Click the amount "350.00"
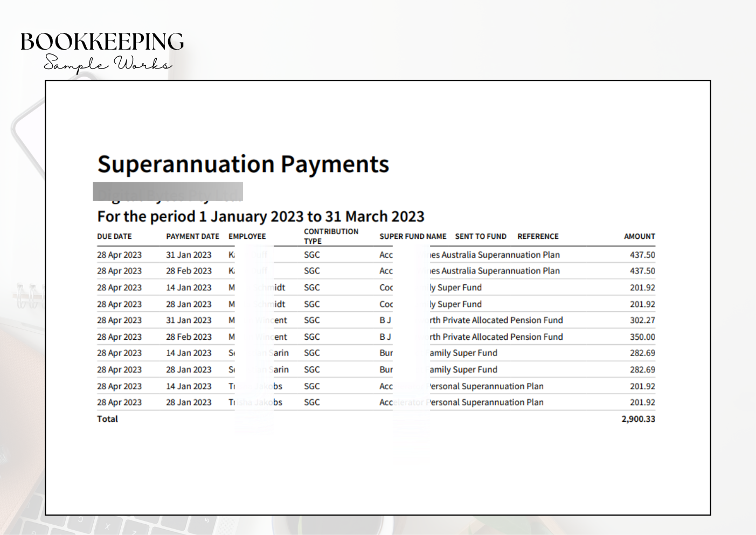Image resolution: width=756 pixels, height=535 pixels. [x=643, y=337]
